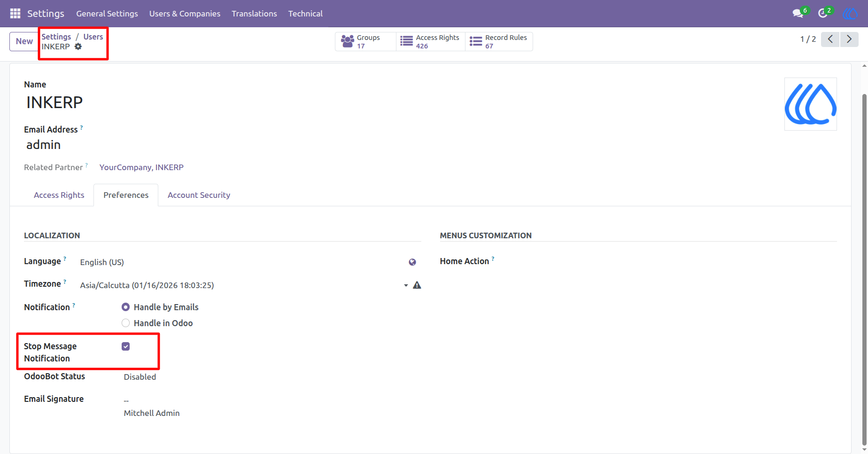Go to next record arrow
Viewport: 868px width, 454px height.
click(849, 39)
